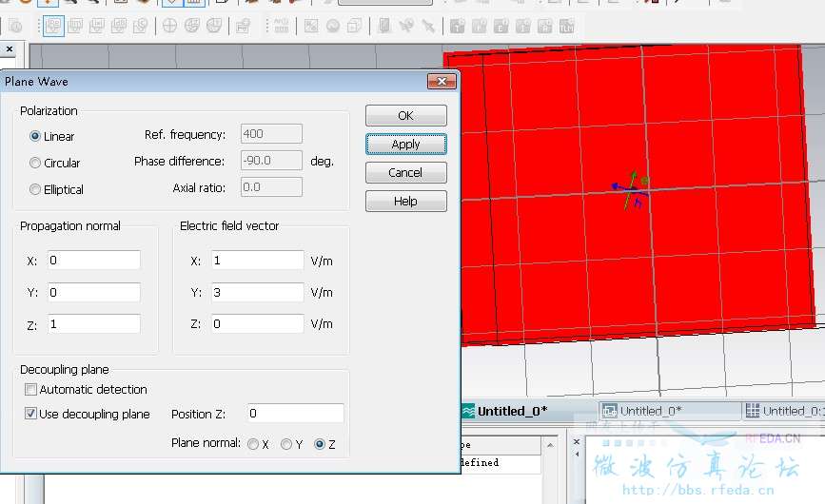825x504 pixels.
Task: Close the Plane Wave dialog
Action: click(442, 82)
